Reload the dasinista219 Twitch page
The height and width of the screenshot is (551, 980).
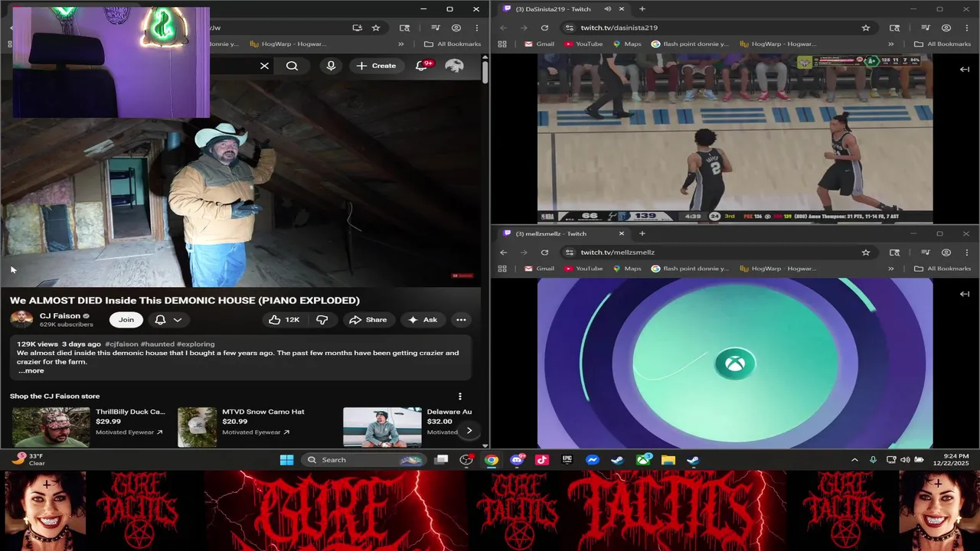544,28
